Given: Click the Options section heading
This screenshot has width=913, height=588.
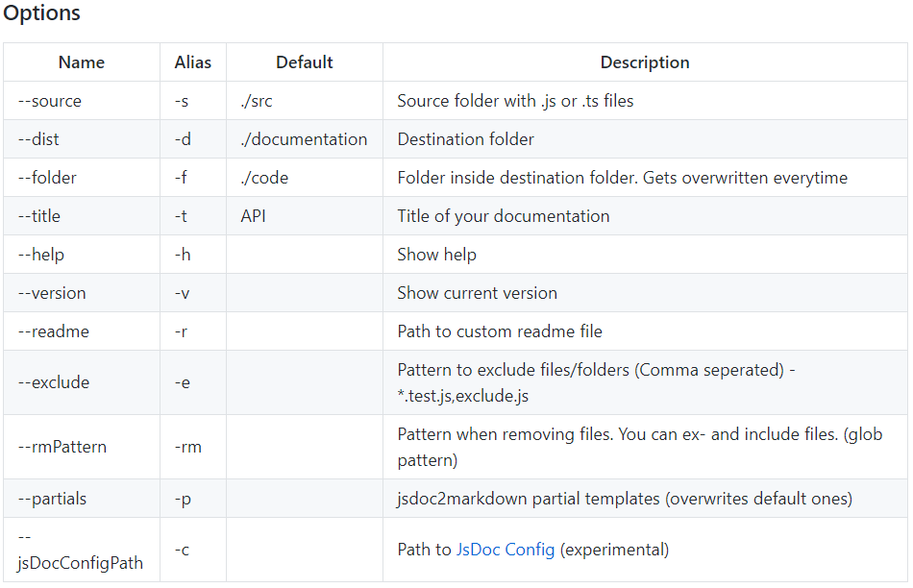Looking at the screenshot, I should pos(42,14).
